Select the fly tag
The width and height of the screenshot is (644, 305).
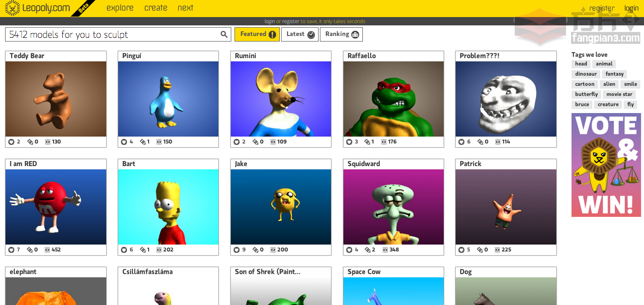point(631,105)
